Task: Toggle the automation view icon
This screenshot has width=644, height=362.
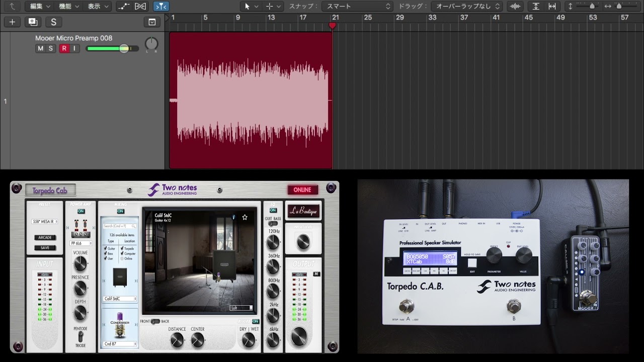Action: click(123, 6)
